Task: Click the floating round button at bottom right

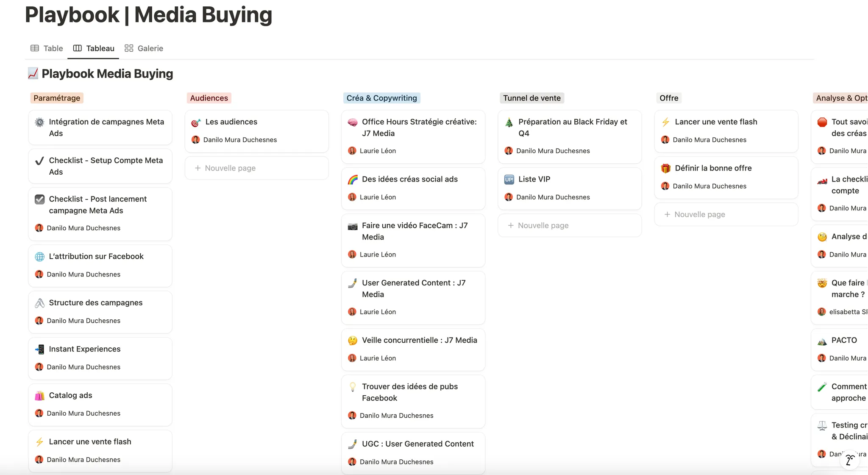Action: click(x=850, y=460)
